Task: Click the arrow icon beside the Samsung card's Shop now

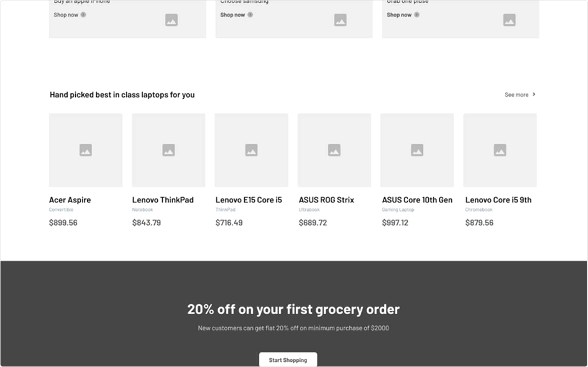Action: [250, 15]
